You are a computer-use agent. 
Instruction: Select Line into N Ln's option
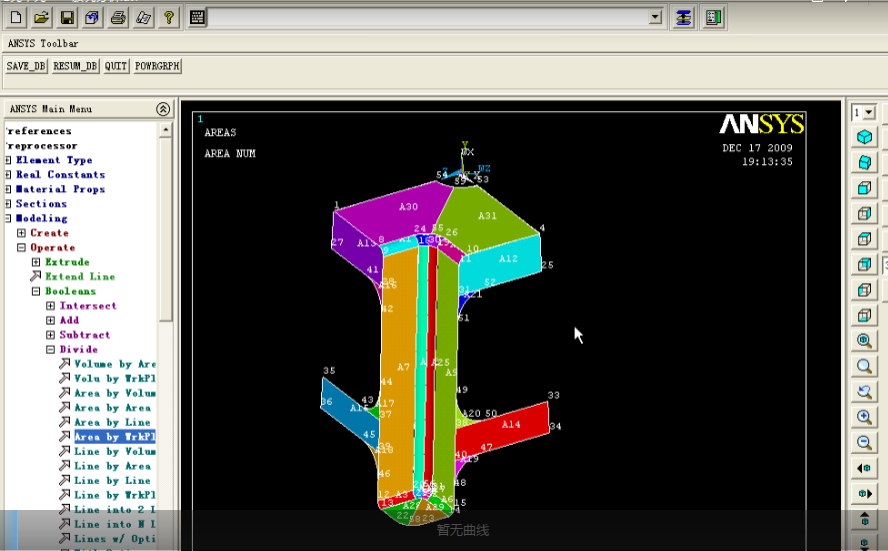coord(115,524)
